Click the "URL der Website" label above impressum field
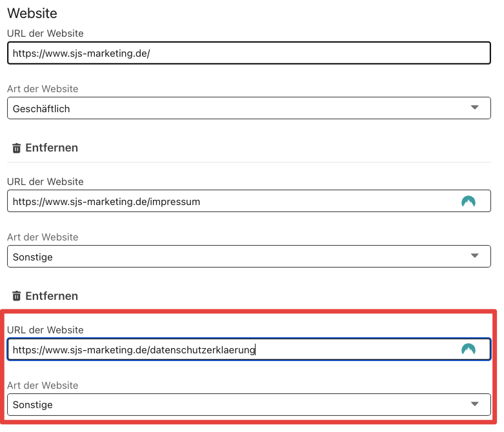 [x=45, y=182]
